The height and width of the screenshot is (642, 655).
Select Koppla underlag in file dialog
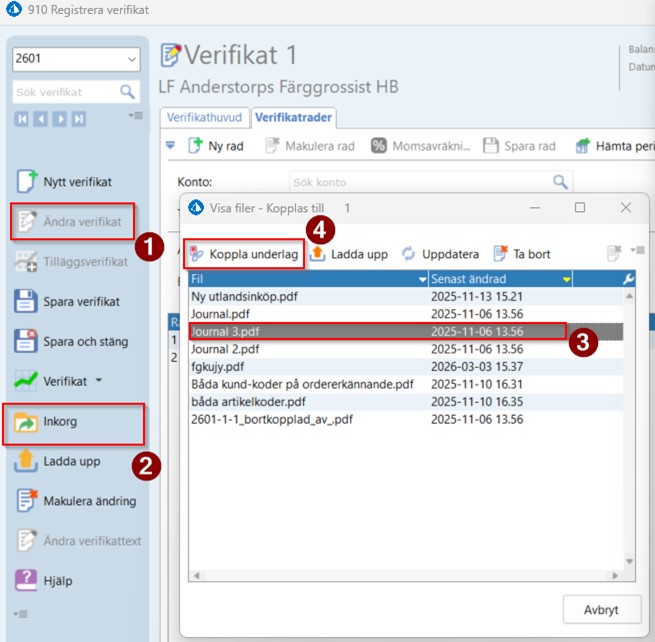coord(244,254)
